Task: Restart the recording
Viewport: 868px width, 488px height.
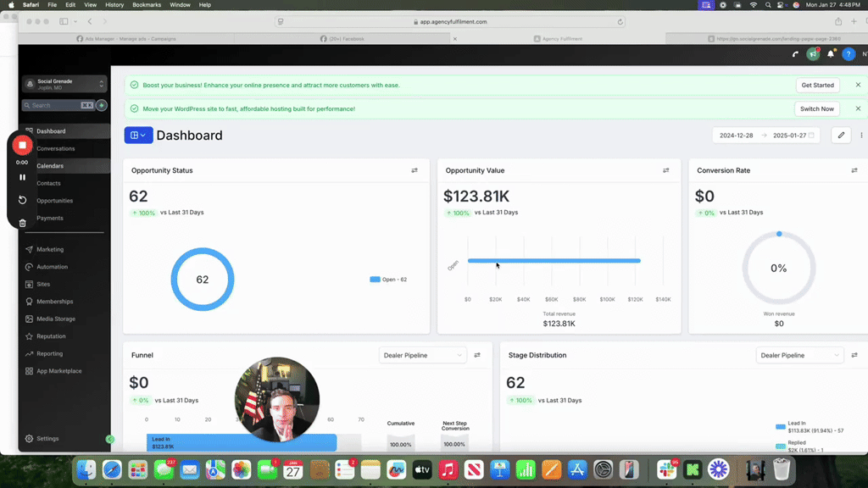Action: click(22, 200)
